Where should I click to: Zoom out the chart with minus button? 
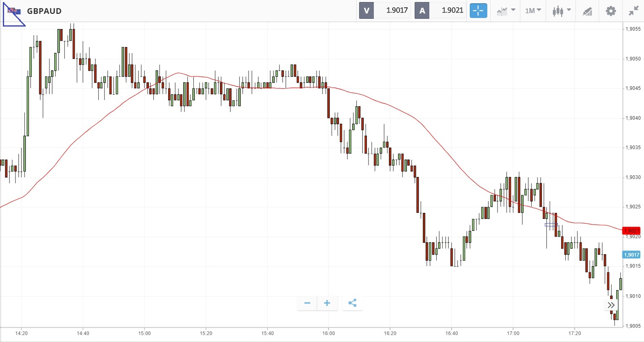tap(307, 303)
